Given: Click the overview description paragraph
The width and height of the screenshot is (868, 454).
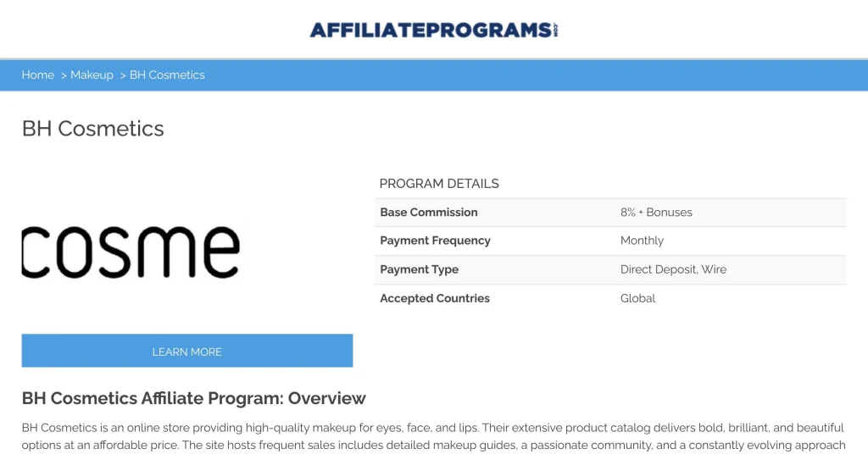Looking at the screenshot, I should (x=432, y=436).
